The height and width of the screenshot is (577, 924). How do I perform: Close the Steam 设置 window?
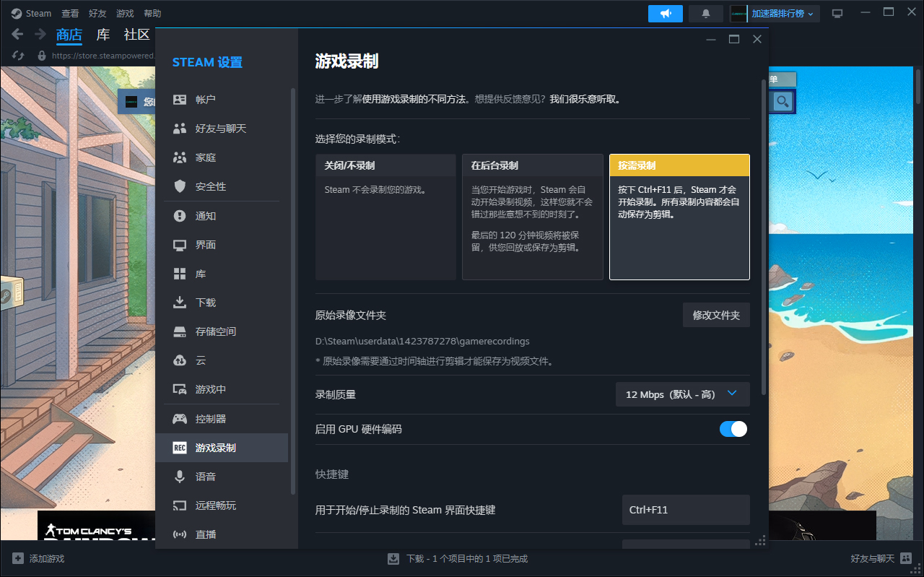point(757,39)
